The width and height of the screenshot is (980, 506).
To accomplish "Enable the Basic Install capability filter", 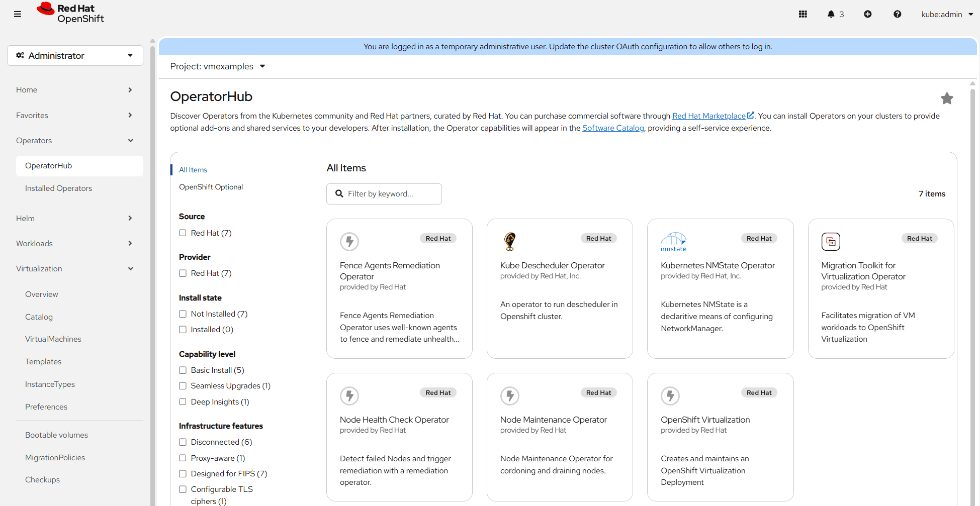I will 183,370.
